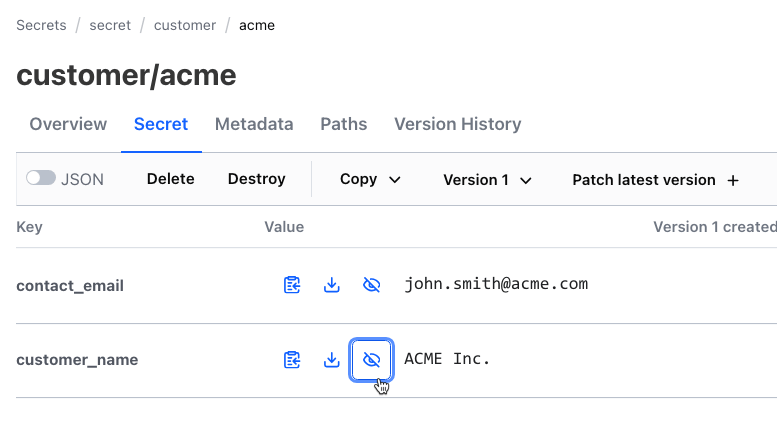This screenshot has height=423, width=777.
Task: Click the Destroy button
Action: point(256,179)
